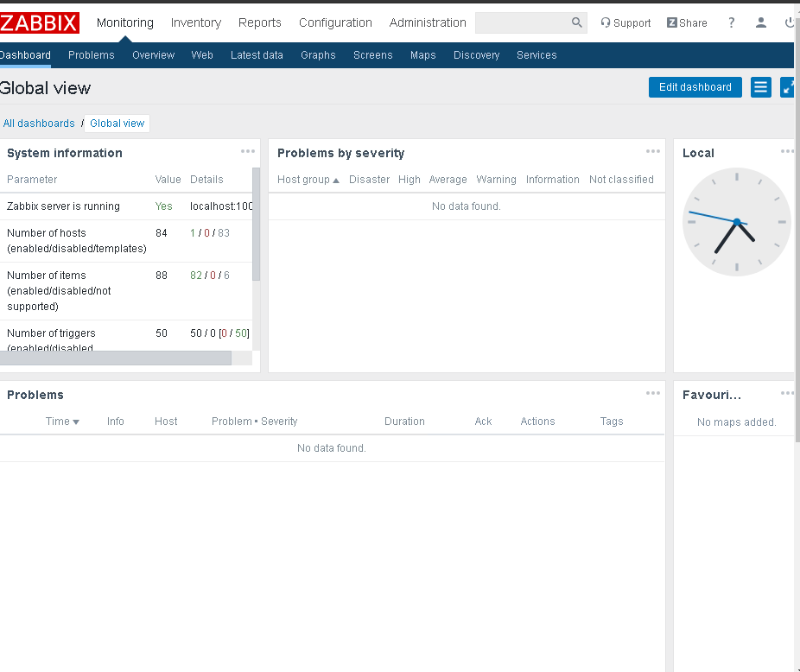The image size is (800, 672).
Task: Open the Monitoring menu
Action: coord(125,23)
